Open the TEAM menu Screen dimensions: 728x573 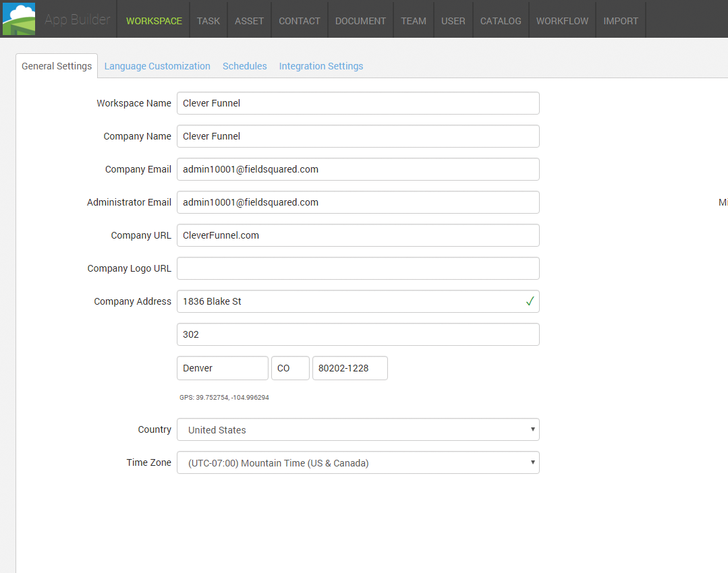(414, 21)
